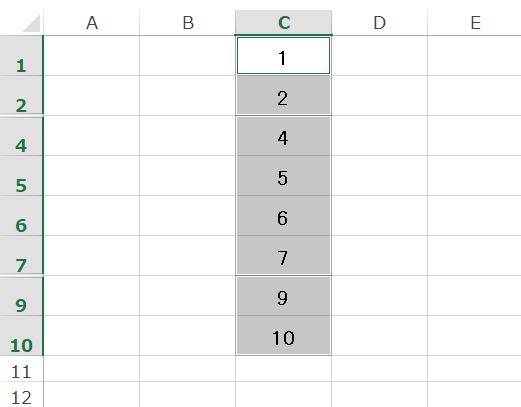
Task: Select row 4 header
Action: 21,136
